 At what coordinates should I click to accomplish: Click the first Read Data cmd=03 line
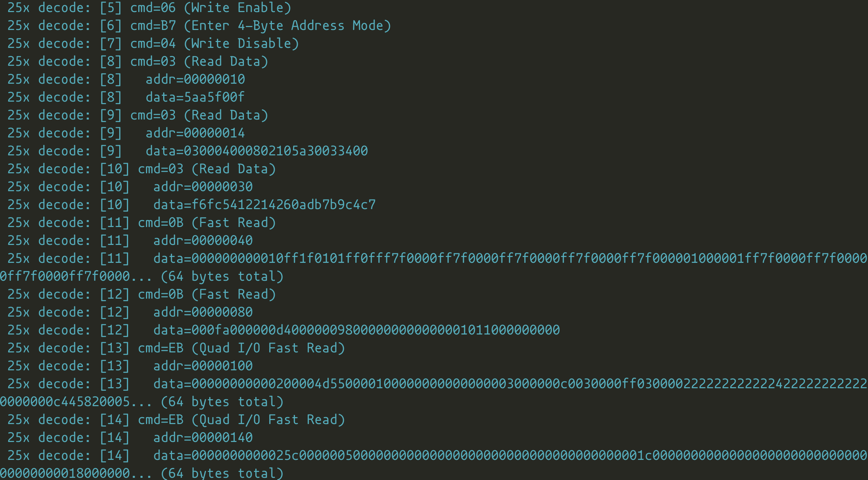[x=138, y=61]
